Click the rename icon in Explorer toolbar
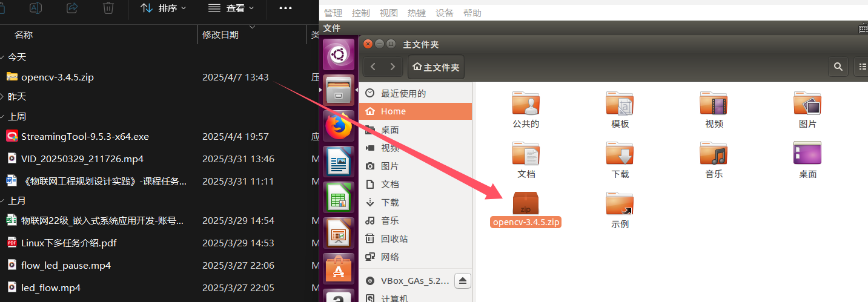The height and width of the screenshot is (302, 868). (36, 8)
